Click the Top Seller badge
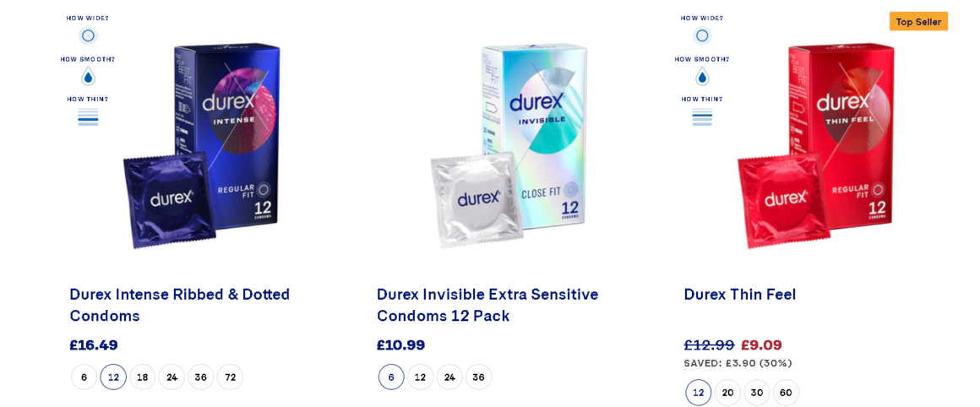This screenshot has height=407, width=980. point(918,21)
